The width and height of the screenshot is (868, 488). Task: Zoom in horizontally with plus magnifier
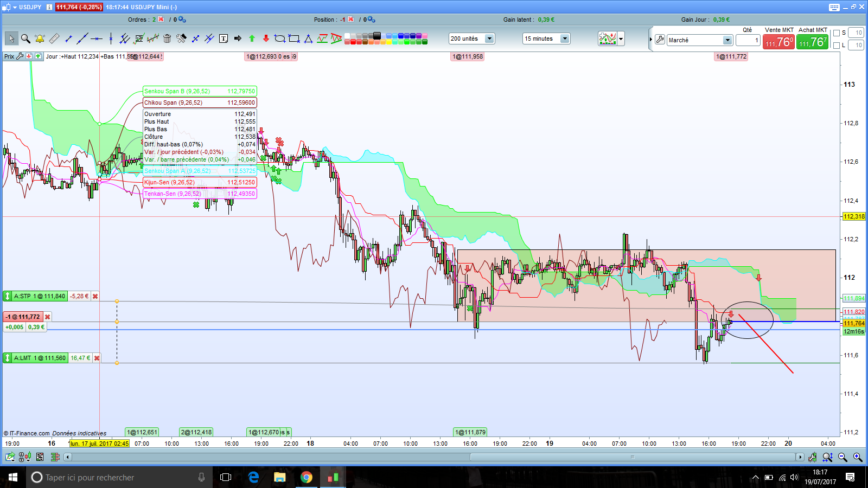(x=858, y=457)
